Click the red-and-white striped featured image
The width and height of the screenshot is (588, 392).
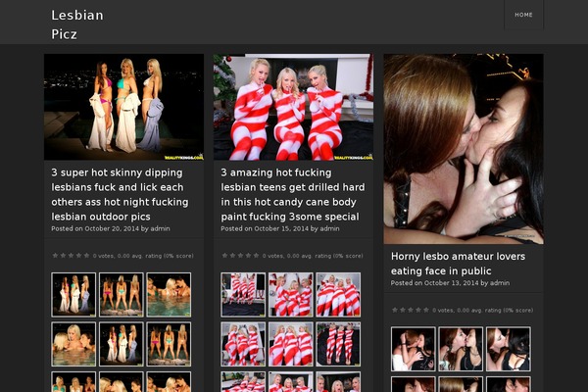click(x=293, y=107)
